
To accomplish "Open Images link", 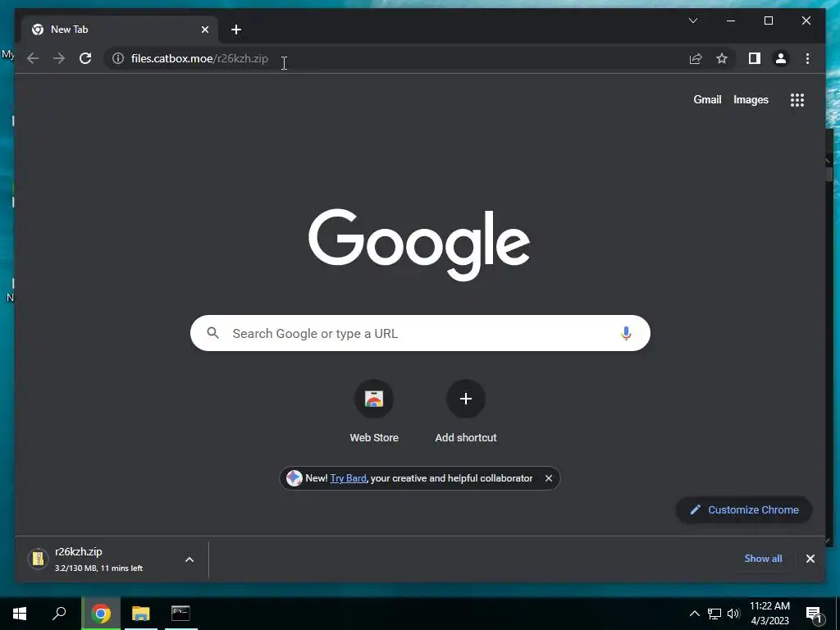I will [x=751, y=99].
